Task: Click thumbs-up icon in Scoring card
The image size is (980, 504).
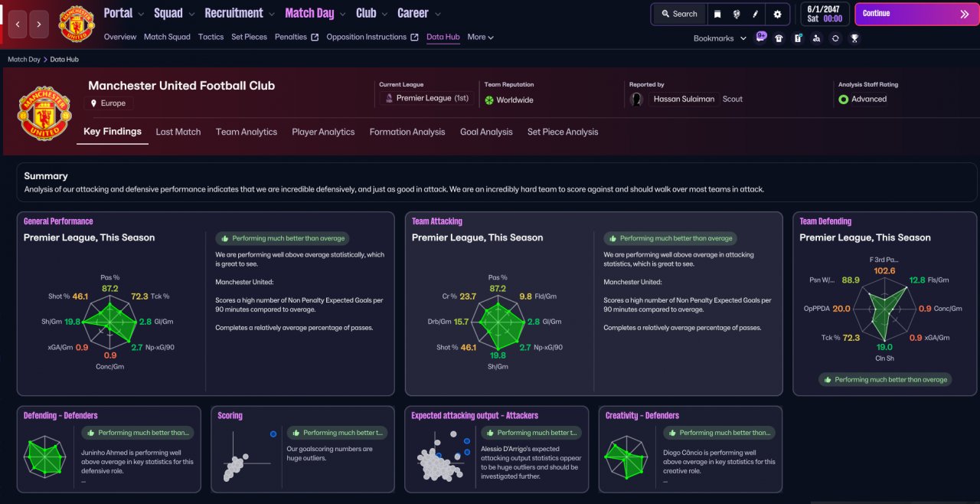Action: click(x=296, y=433)
